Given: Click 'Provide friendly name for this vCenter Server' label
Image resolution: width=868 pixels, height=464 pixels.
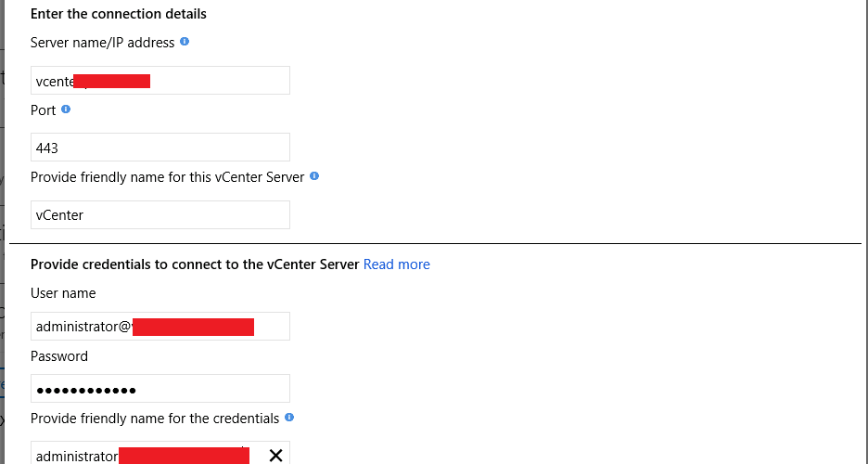Looking at the screenshot, I should click(x=167, y=177).
